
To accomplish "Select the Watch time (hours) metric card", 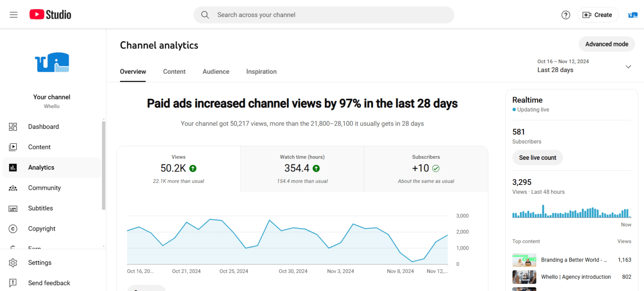I will pos(302,169).
